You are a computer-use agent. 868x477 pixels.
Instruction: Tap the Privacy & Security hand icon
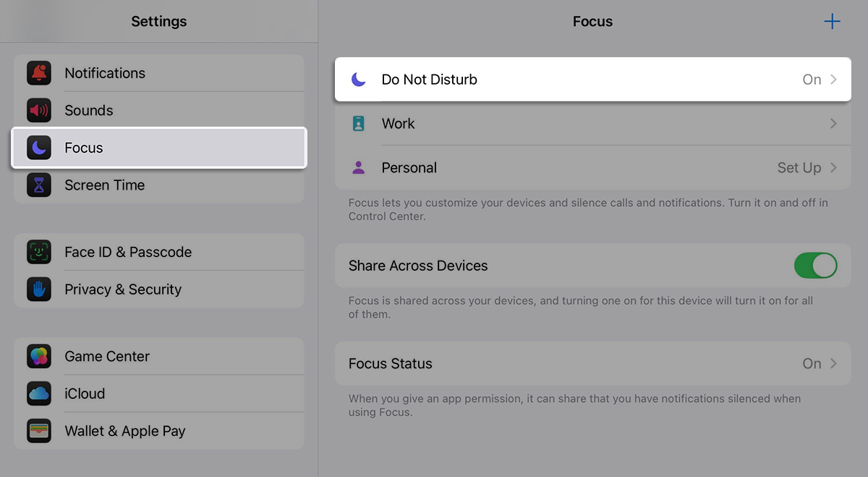tap(39, 290)
